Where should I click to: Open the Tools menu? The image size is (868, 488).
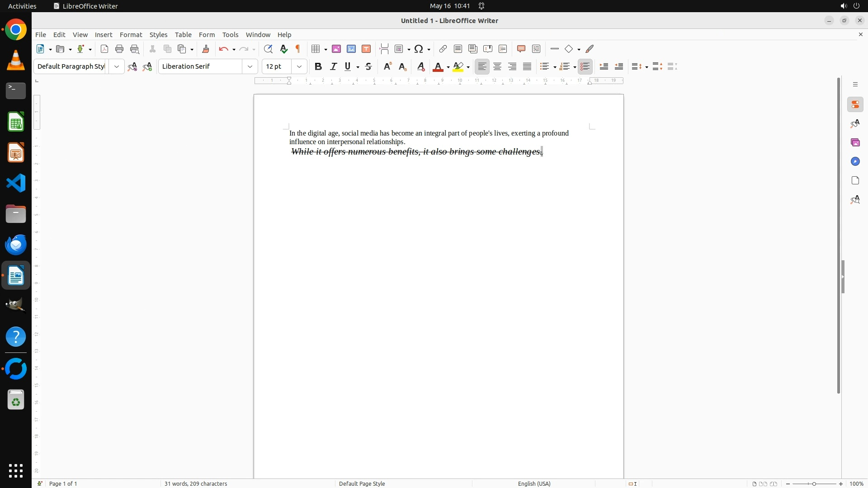pyautogui.click(x=230, y=35)
